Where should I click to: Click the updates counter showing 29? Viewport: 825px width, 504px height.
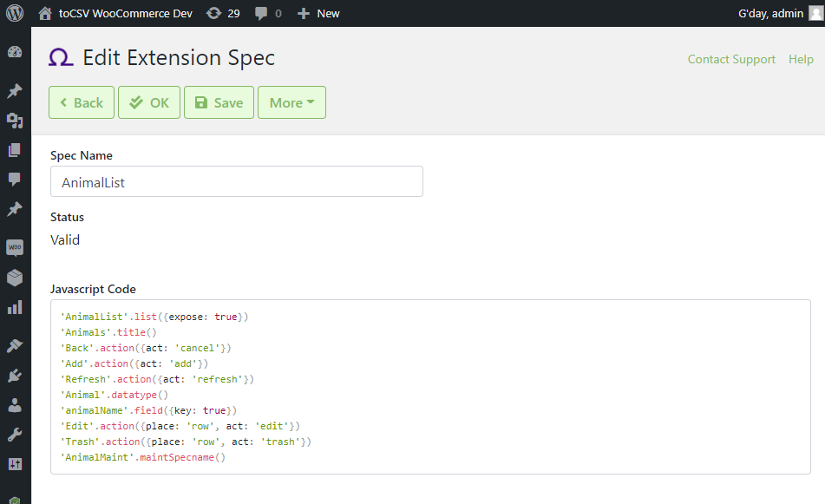click(223, 13)
